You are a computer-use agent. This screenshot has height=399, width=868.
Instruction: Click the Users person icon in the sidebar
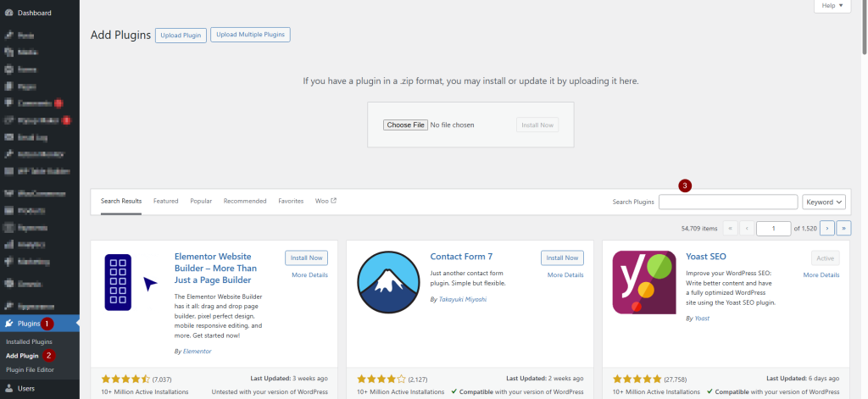coord(8,389)
